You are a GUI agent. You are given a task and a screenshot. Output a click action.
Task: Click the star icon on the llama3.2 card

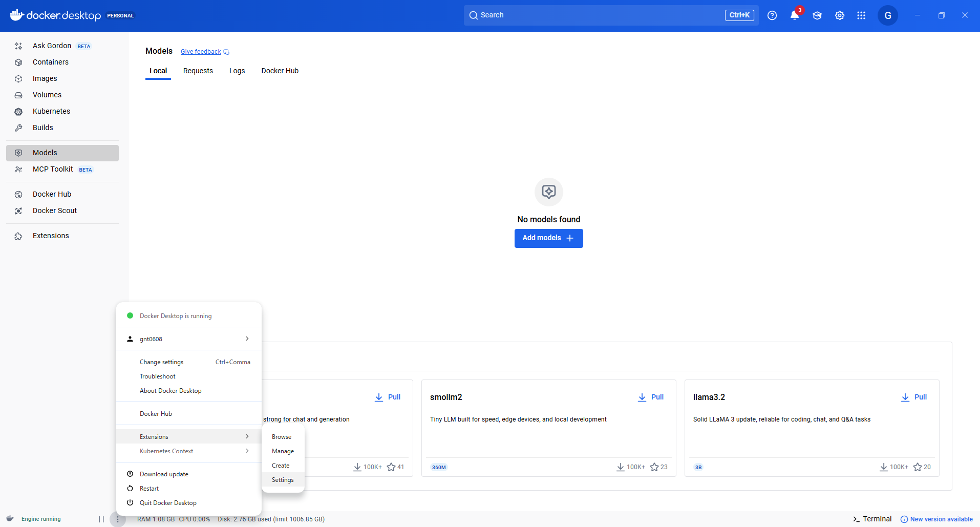[918, 467]
